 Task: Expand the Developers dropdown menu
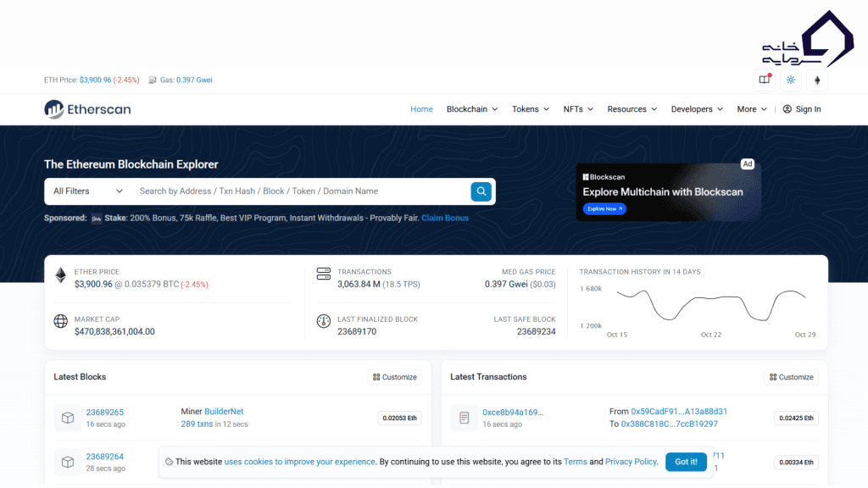tap(695, 108)
